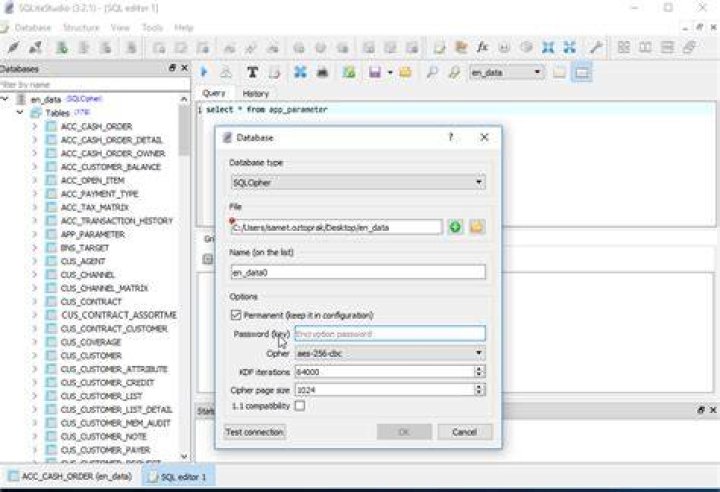The width and height of the screenshot is (720, 492).
Task: Close the Databases panel
Action: [x=185, y=68]
